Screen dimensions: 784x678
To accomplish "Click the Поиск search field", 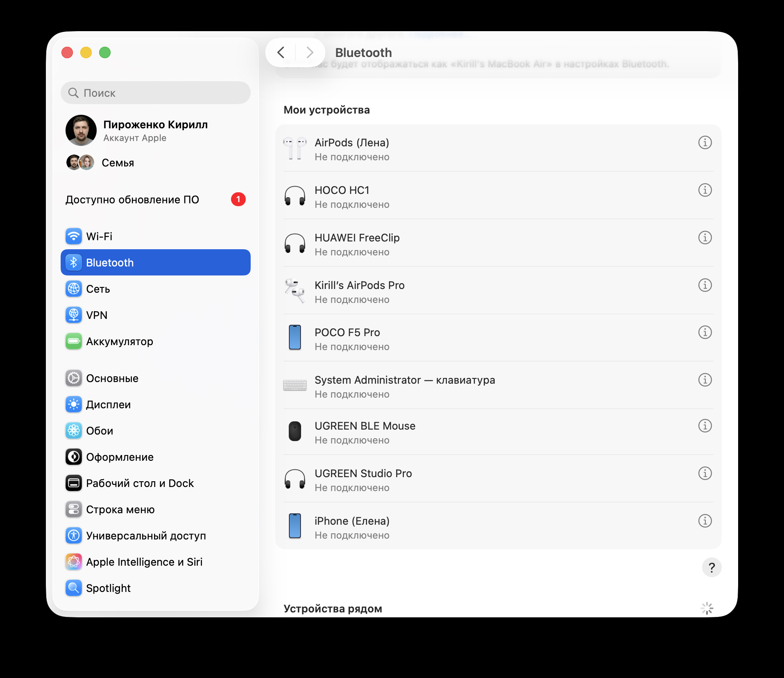I will coord(156,93).
